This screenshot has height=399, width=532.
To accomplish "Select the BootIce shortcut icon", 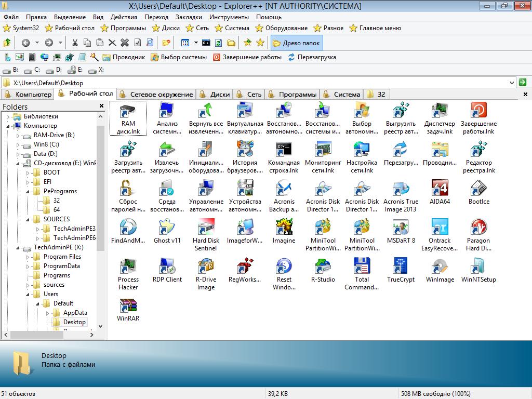I will [x=478, y=192].
